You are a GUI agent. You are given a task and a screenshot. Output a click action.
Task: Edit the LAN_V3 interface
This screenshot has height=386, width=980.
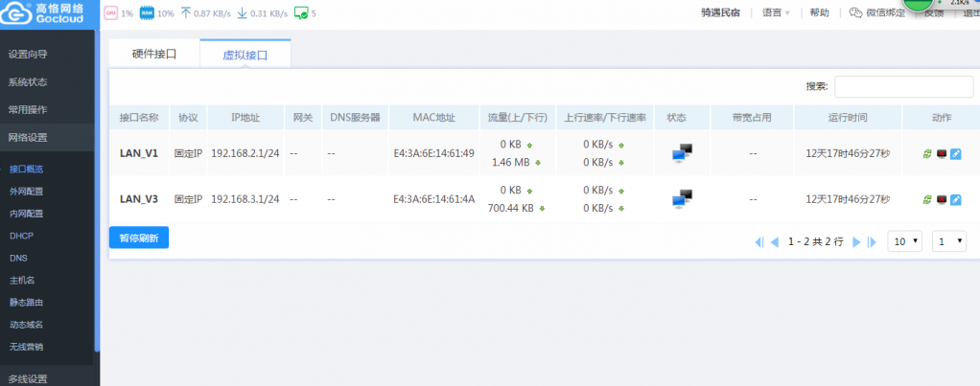point(955,199)
